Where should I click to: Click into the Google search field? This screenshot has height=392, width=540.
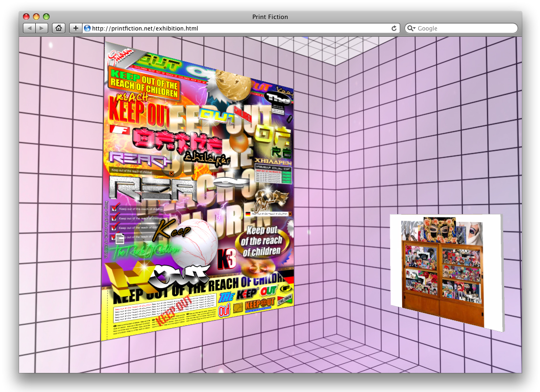(465, 28)
